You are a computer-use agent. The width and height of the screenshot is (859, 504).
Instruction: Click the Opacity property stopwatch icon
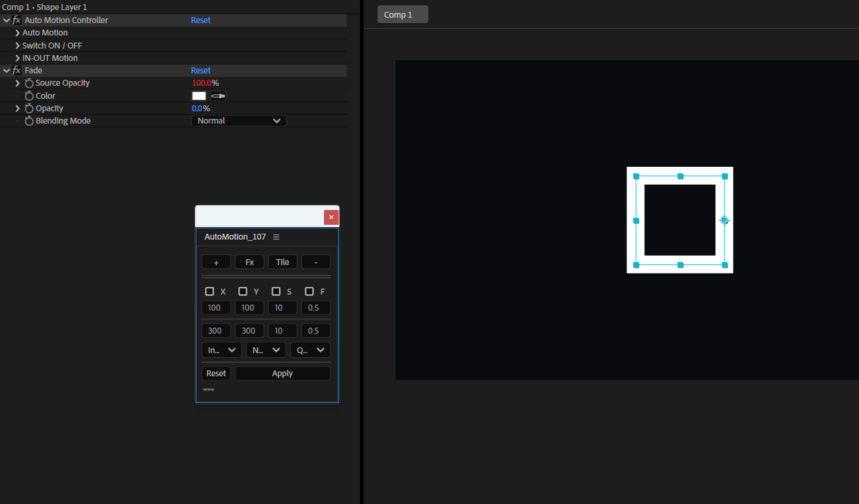click(x=29, y=108)
